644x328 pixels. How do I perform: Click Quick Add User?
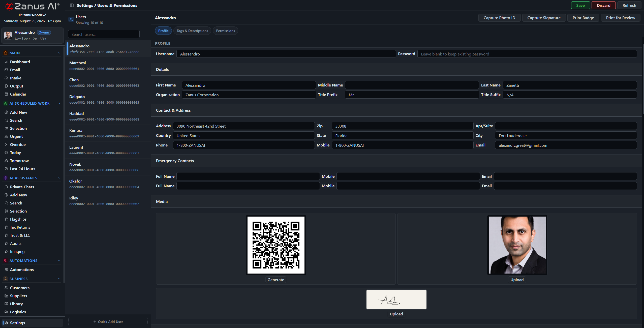[x=108, y=322]
